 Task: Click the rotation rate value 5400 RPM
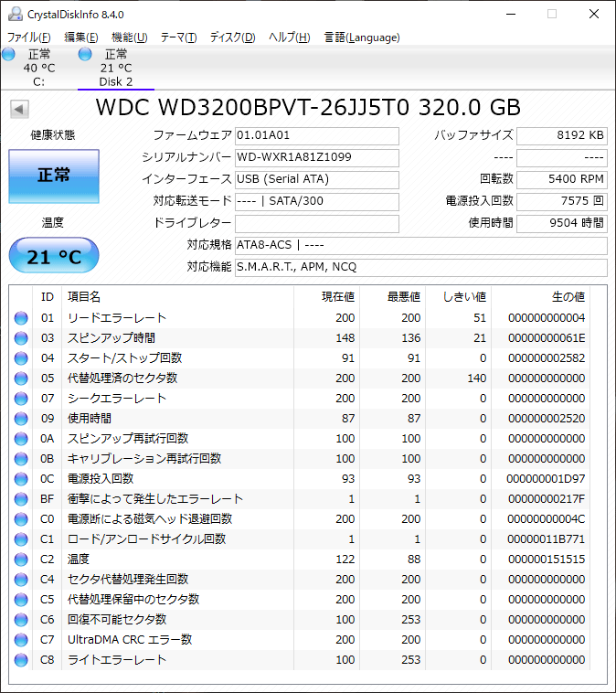coord(562,179)
